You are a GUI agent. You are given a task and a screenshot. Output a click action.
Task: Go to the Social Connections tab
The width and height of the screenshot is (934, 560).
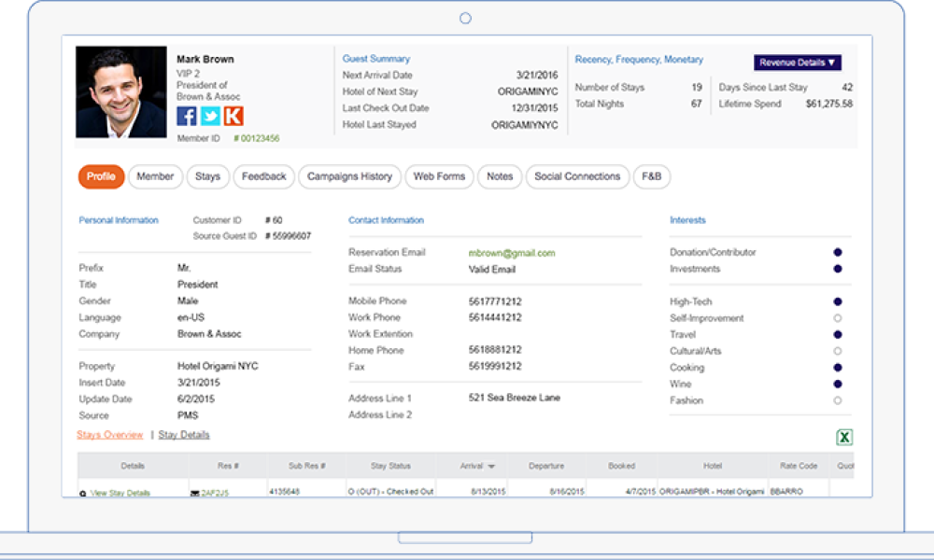click(x=576, y=176)
